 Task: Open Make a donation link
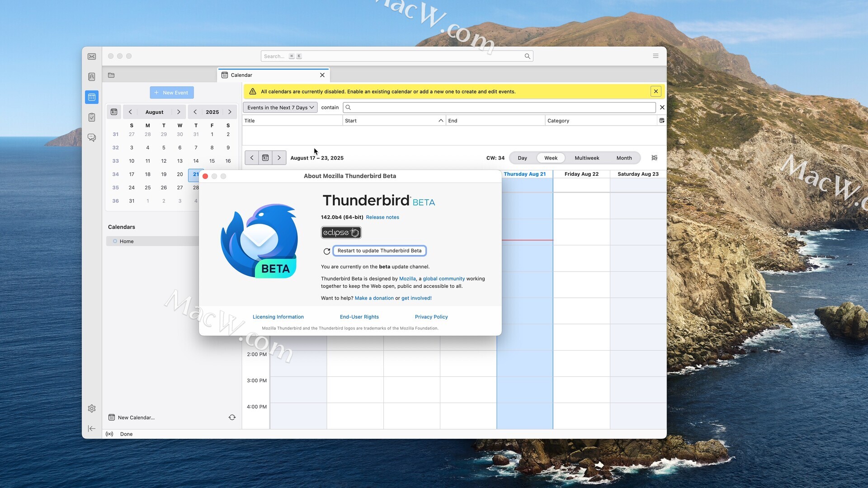[x=374, y=298]
